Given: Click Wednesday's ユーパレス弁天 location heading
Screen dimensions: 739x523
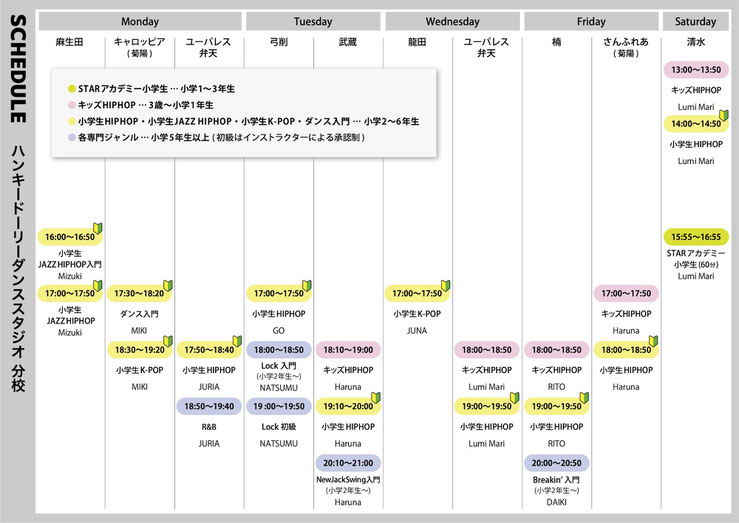Looking at the screenshot, I should pyautogui.click(x=486, y=48).
